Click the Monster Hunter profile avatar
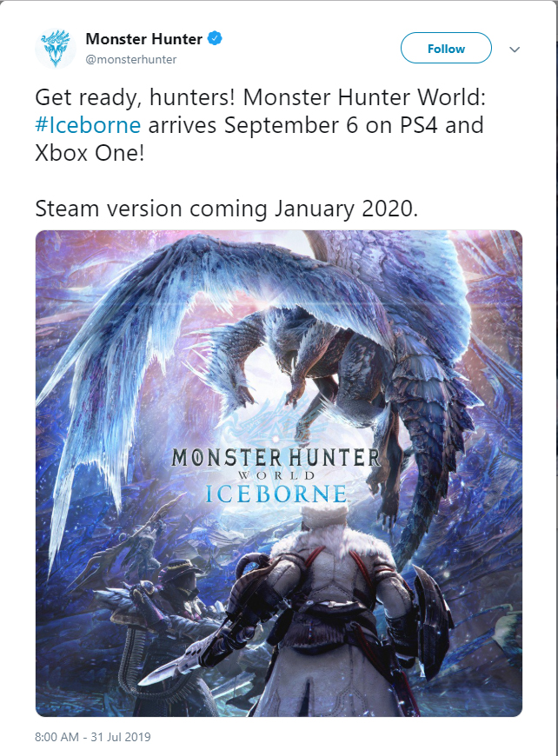This screenshot has height=756, width=558. tap(56, 49)
